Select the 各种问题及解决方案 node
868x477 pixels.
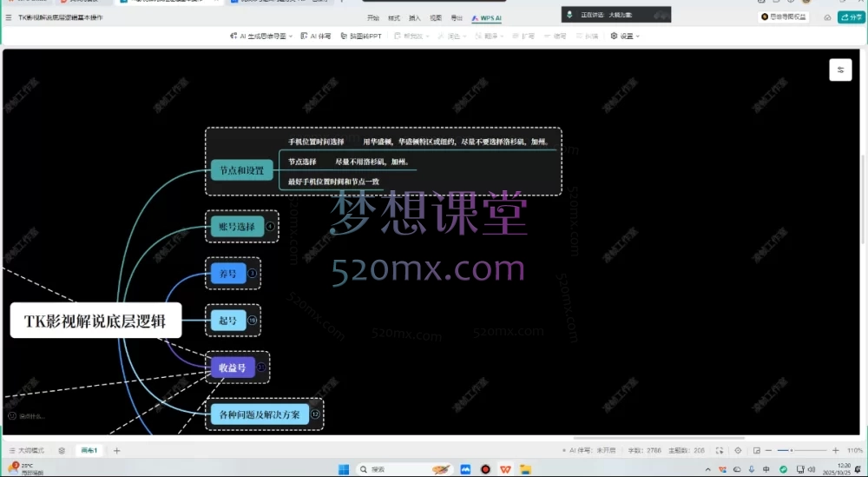[260, 414]
